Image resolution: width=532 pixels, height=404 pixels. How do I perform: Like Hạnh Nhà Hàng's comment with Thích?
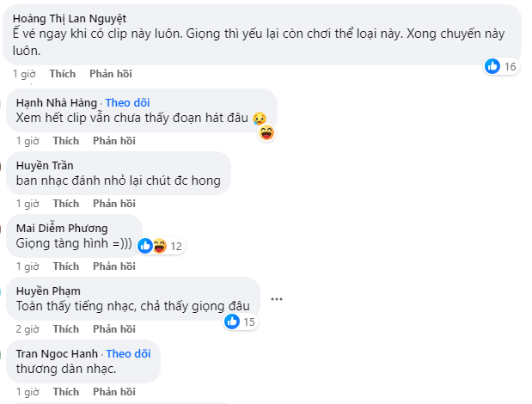(66, 141)
